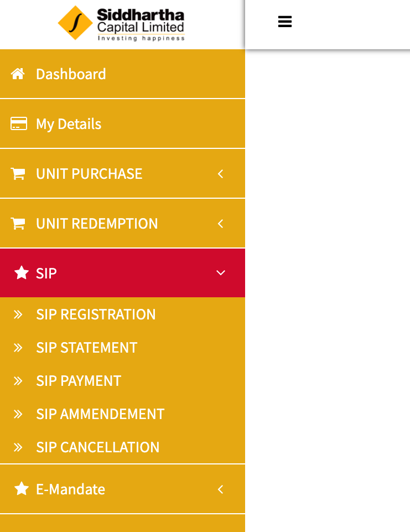Click the My Details card icon
The height and width of the screenshot is (532, 410).
(19, 123)
